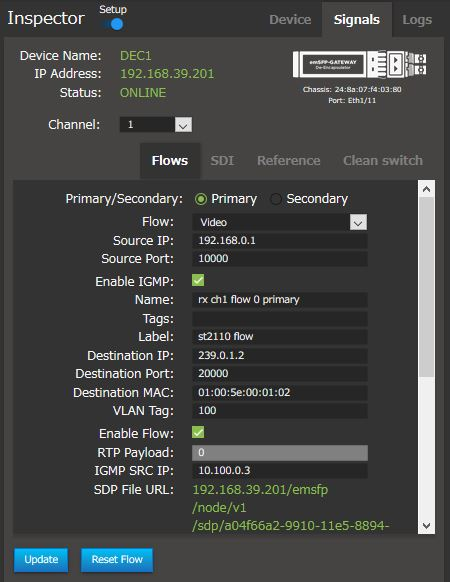This screenshot has height=582, width=450.
Task: Click the Destination IP input field
Action: (280, 356)
